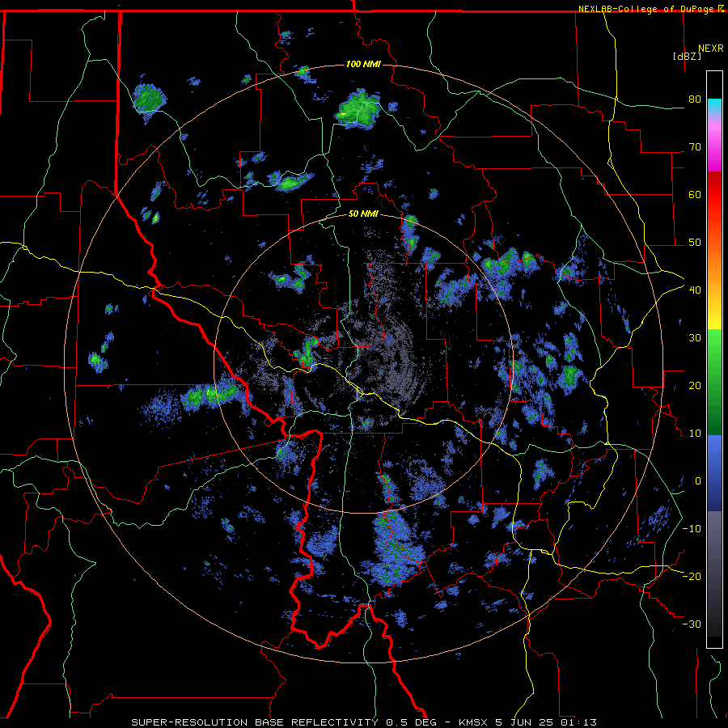728x728 pixels.
Task: Select the 100 NMI range ring label
Action: (363, 64)
